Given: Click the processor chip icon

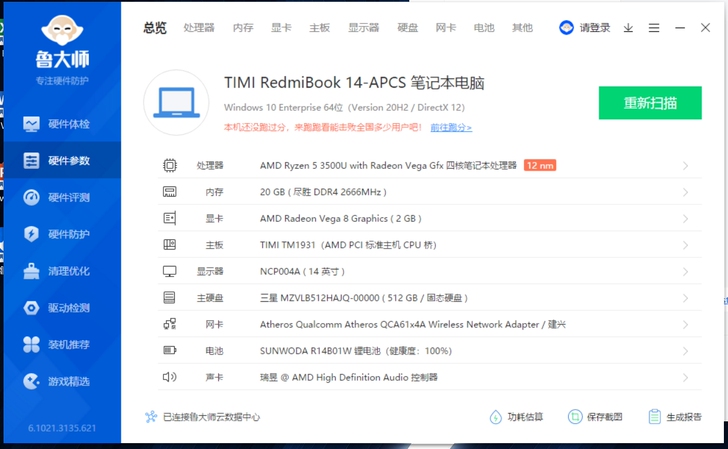Looking at the screenshot, I should coord(170,165).
